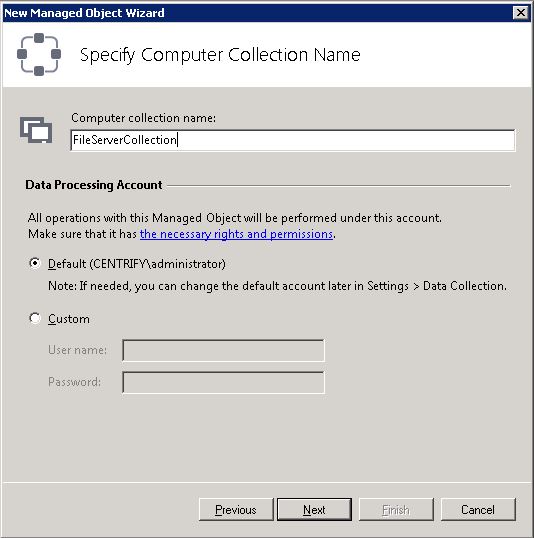Click the Specify Computer Collection Name heading

[220, 55]
